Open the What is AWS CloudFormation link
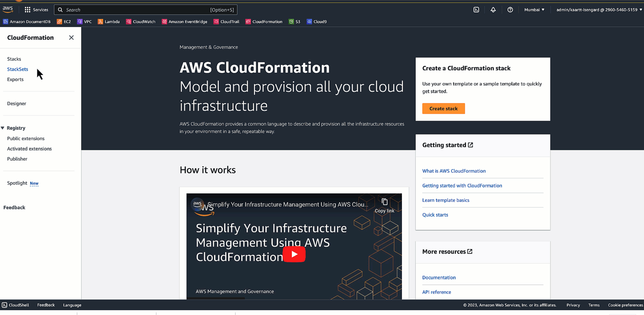Viewport: 644px width, 315px height. pyautogui.click(x=454, y=171)
